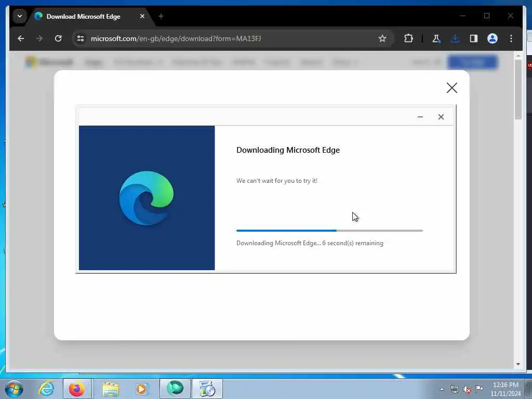Viewport: 532px width, 399px height.
Task: Click the browser back arrow
Action: 21,38
